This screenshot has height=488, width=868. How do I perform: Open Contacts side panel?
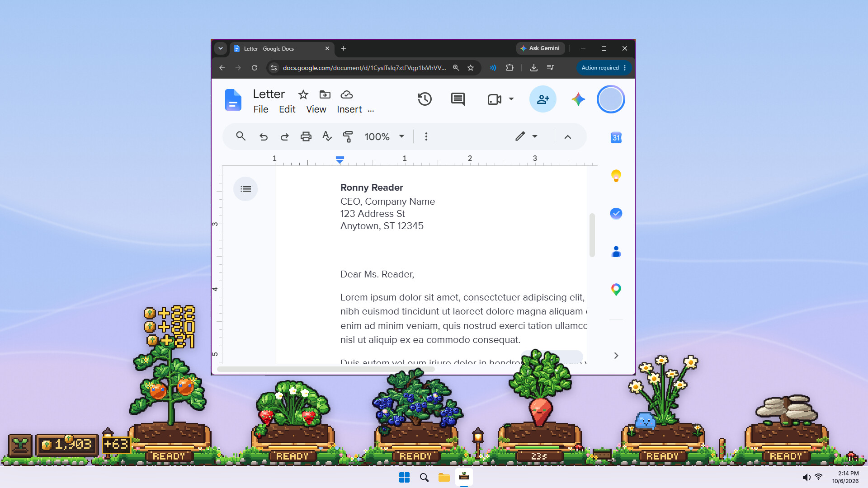click(616, 251)
